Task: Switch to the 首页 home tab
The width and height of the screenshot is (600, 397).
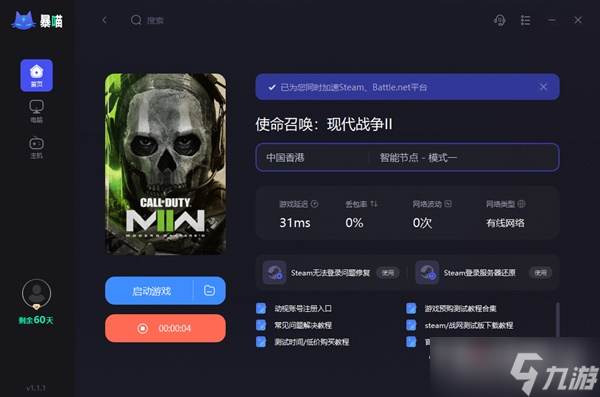Action: 36,75
